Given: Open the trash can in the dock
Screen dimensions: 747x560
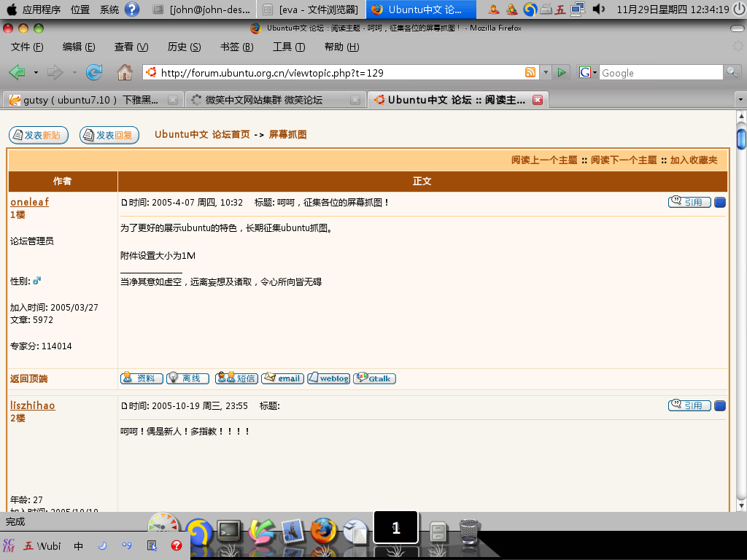Looking at the screenshot, I should coord(469,531).
